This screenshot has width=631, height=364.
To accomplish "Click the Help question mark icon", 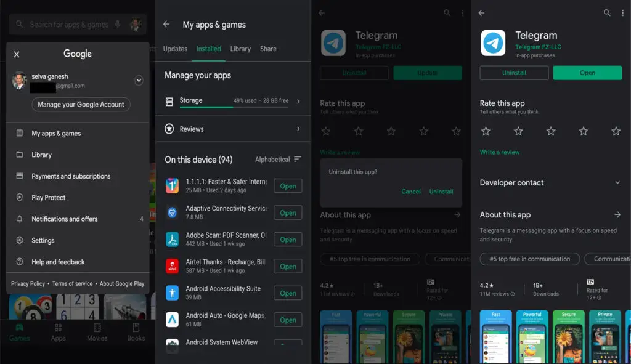I will (x=19, y=261).
